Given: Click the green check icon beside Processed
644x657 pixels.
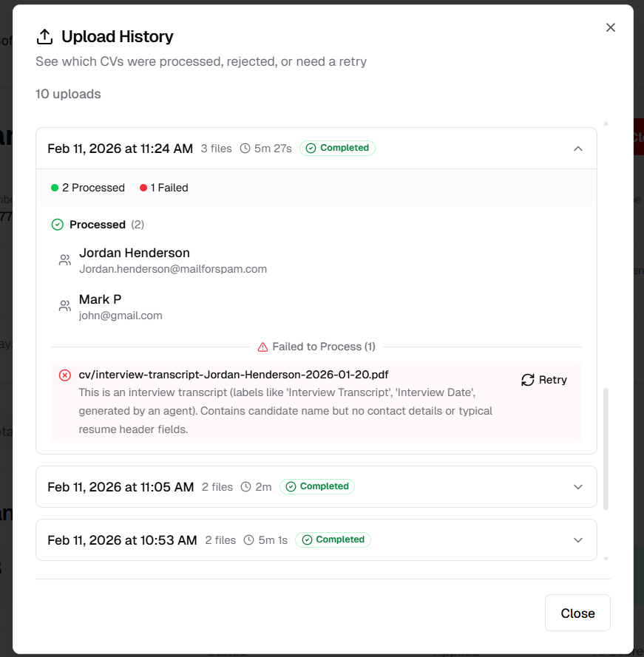Looking at the screenshot, I should point(58,225).
